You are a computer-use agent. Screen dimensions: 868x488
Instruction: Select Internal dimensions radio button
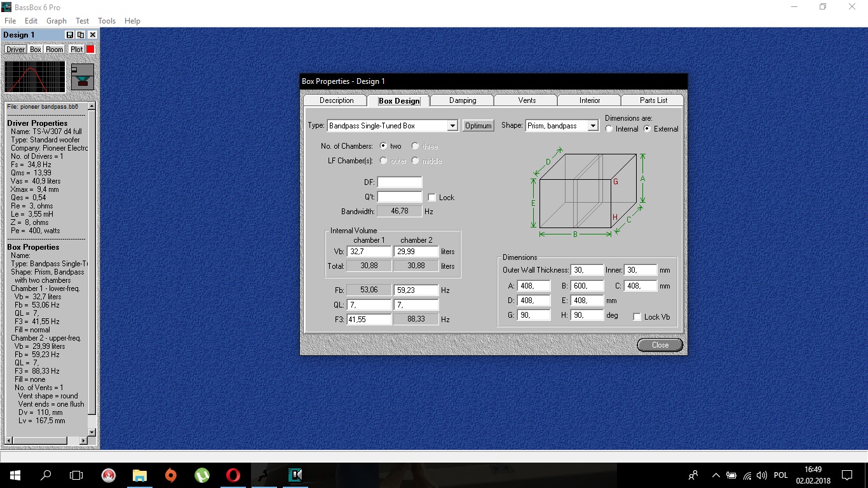click(x=609, y=129)
